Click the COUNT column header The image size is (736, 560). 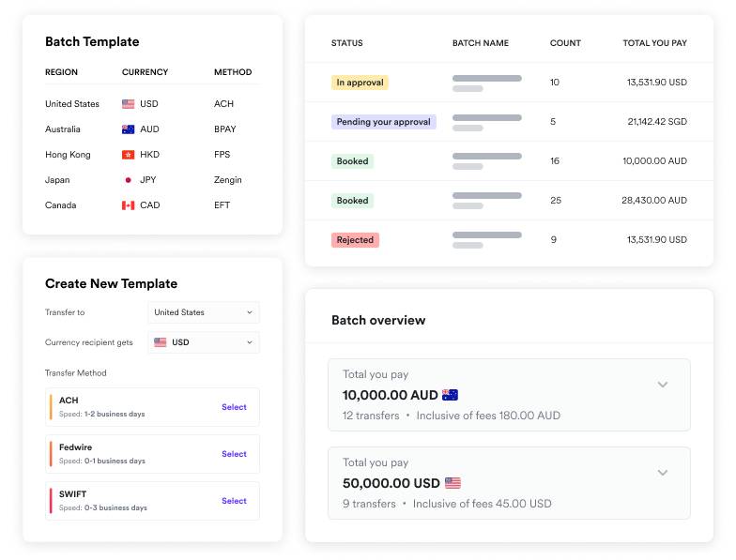click(565, 43)
